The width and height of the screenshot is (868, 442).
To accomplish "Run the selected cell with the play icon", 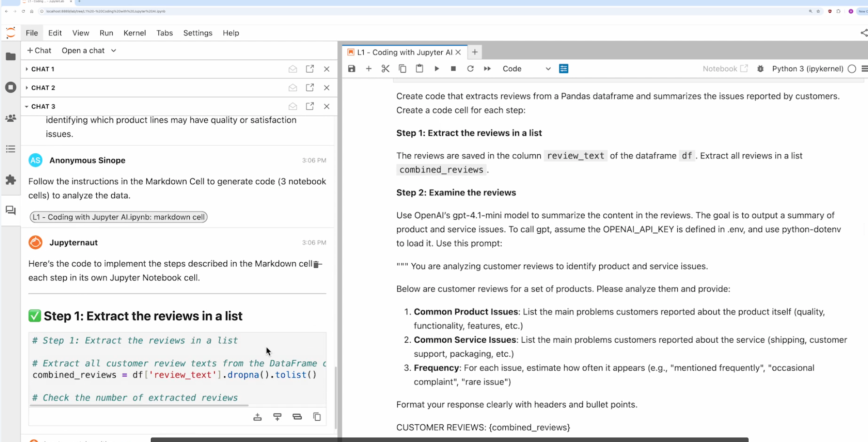I will pyautogui.click(x=436, y=69).
